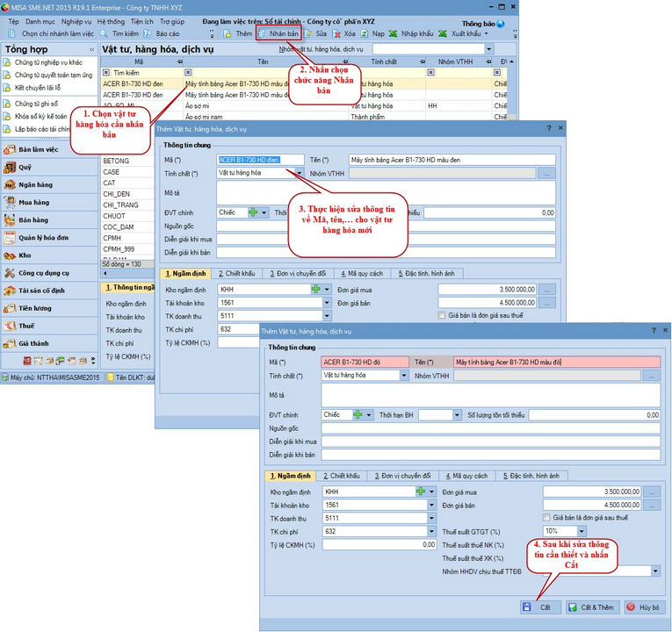The height and width of the screenshot is (632, 672).
Task: Click green plus beside ĐVT chính Chiếc in front dialog
Action: (358, 414)
